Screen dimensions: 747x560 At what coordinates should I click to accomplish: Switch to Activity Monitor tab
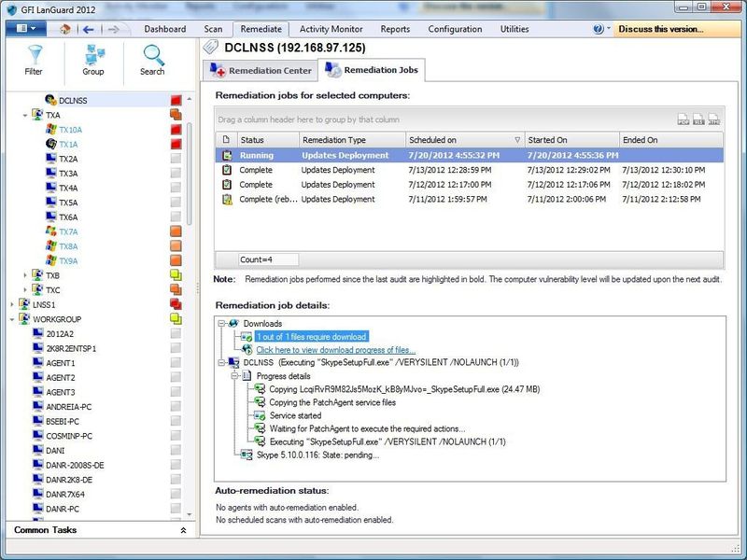[331, 29]
